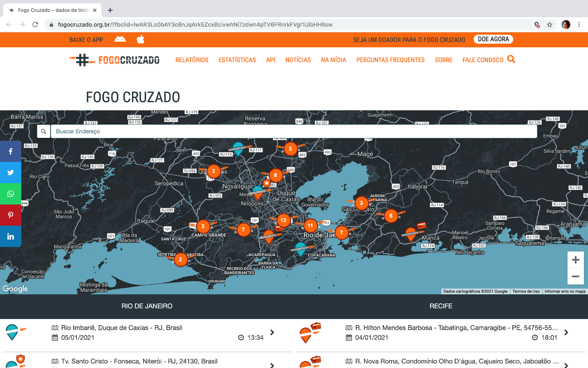Viewport: 588px width, 368px height.
Task: Reload the page
Action: [35, 25]
